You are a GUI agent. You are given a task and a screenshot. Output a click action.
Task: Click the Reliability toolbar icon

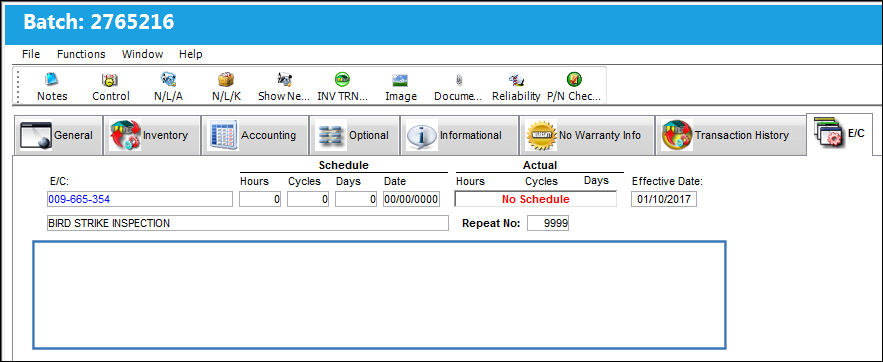tap(516, 86)
